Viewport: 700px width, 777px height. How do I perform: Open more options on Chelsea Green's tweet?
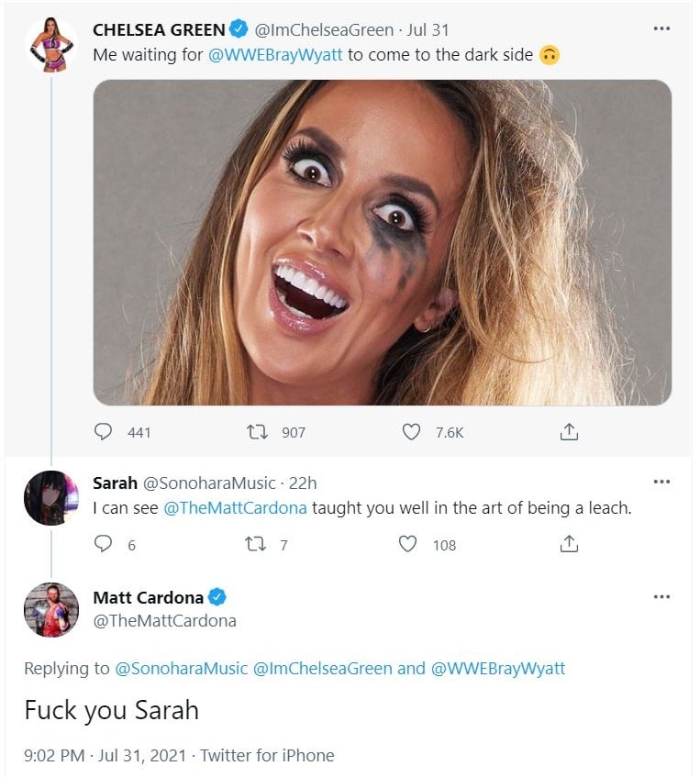click(661, 29)
